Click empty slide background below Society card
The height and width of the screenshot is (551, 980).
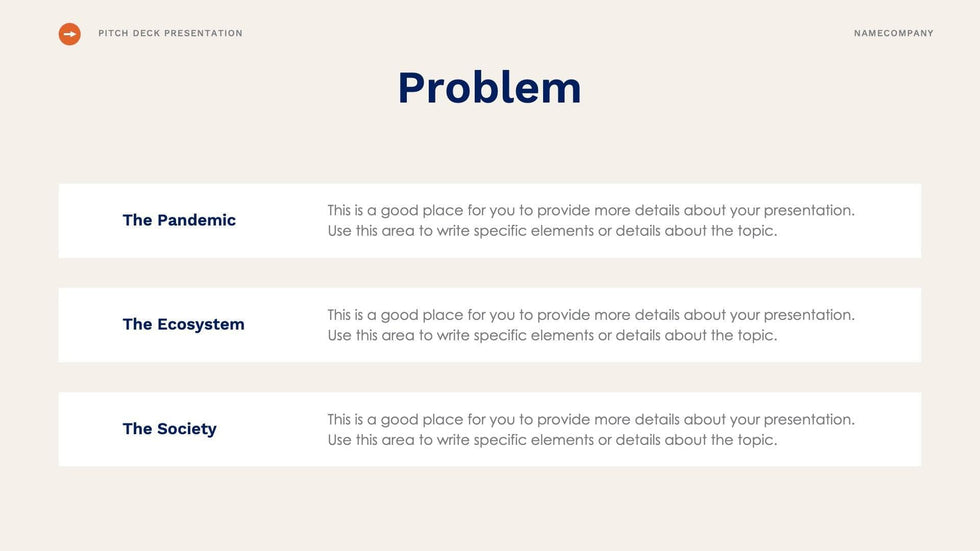pos(489,508)
